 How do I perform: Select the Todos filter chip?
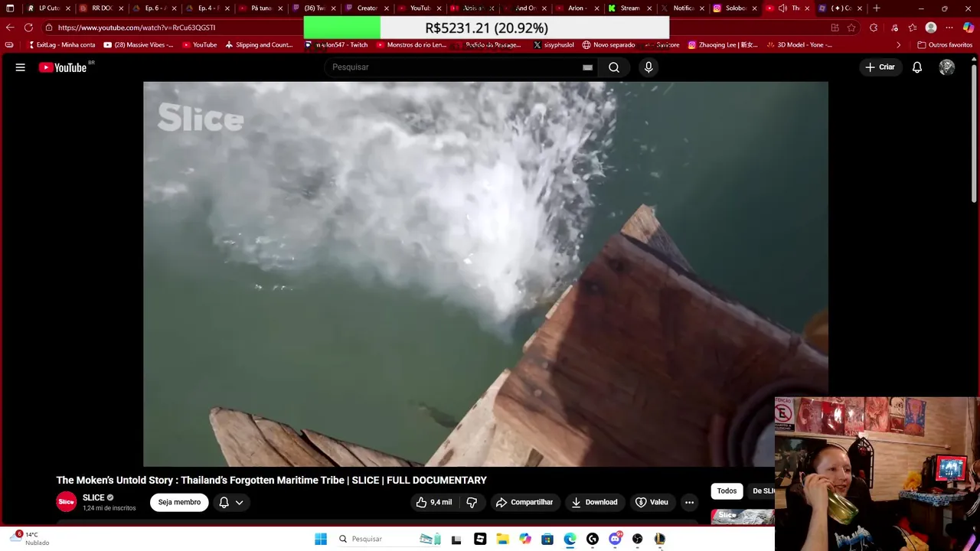point(727,491)
